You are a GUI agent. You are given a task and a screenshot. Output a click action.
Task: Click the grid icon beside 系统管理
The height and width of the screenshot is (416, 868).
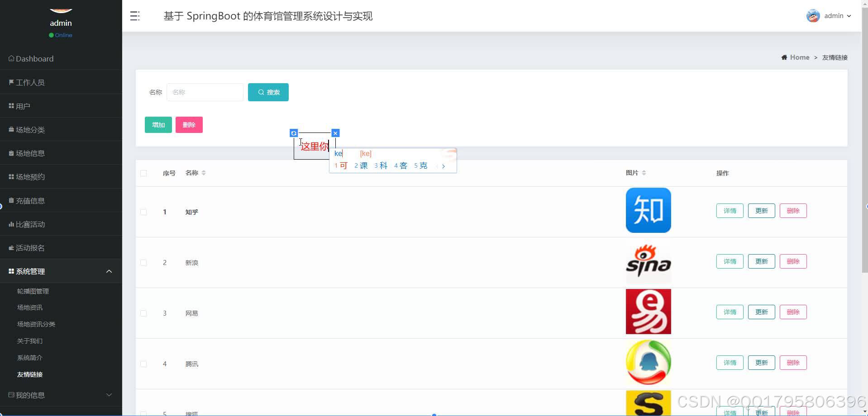[x=11, y=271]
